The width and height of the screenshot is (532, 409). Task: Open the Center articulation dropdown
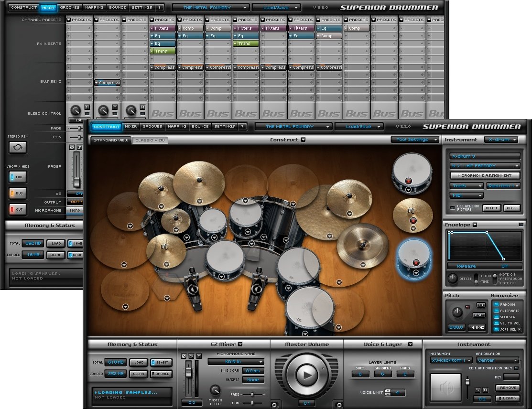point(498,360)
